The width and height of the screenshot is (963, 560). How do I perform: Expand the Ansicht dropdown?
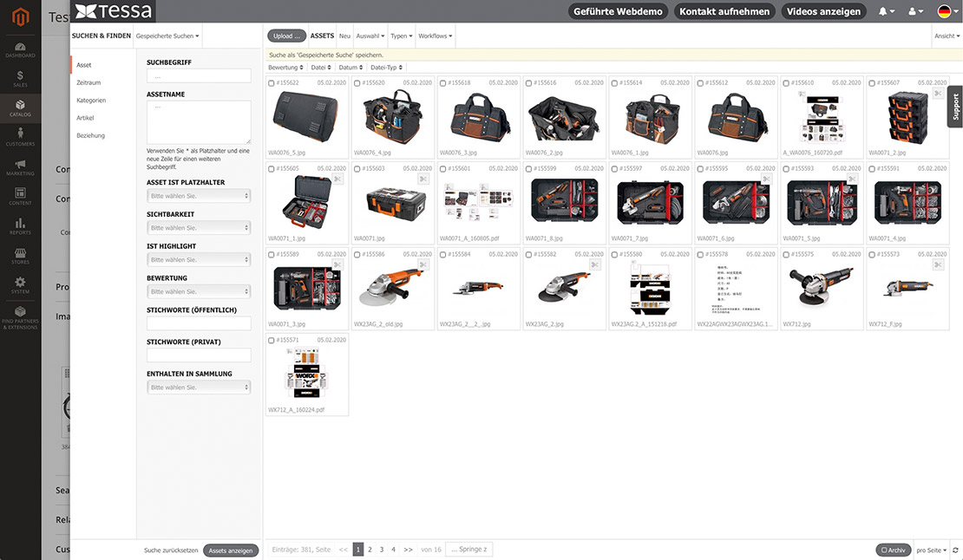(x=947, y=36)
